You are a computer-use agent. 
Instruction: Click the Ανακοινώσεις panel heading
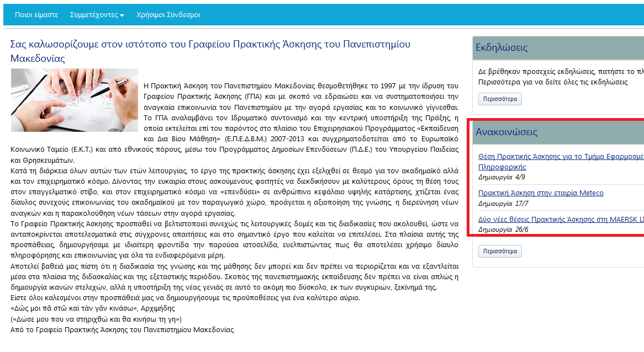pyautogui.click(x=506, y=132)
